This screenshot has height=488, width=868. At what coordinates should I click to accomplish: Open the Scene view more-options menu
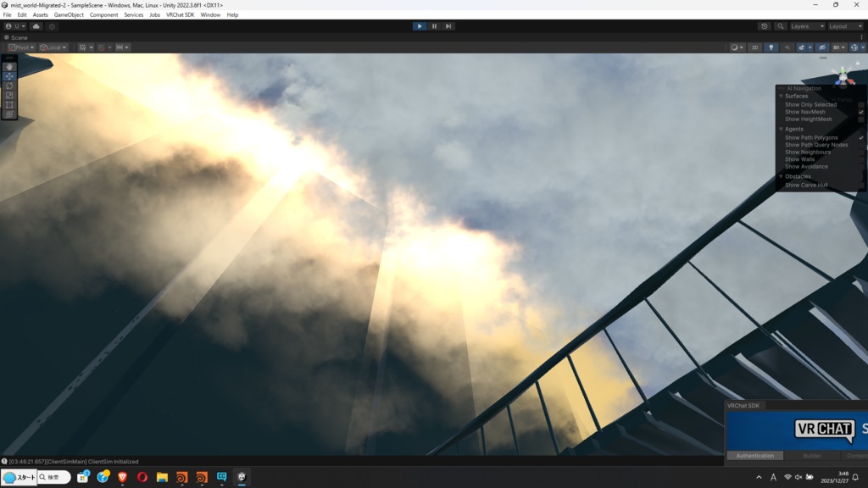(861, 37)
